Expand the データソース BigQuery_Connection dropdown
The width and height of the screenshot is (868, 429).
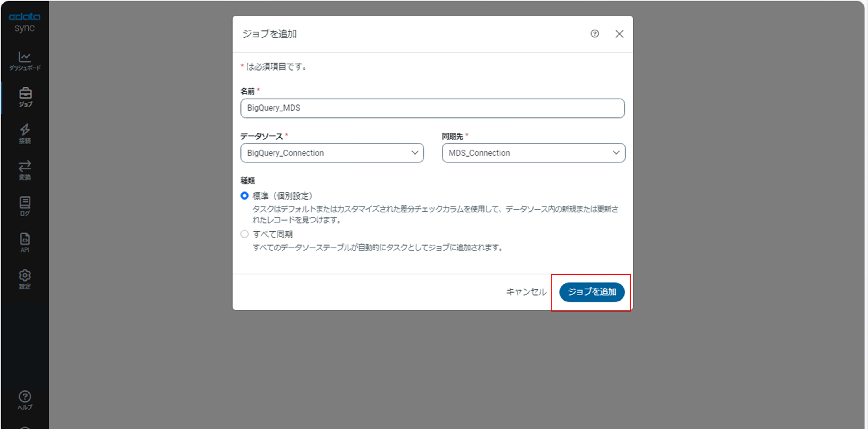click(x=332, y=153)
